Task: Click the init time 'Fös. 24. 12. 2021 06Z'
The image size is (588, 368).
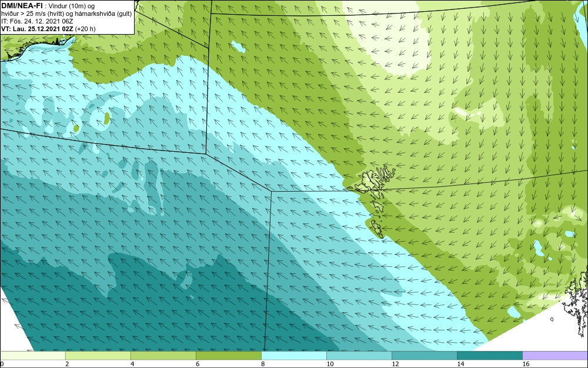Action: (x=41, y=22)
